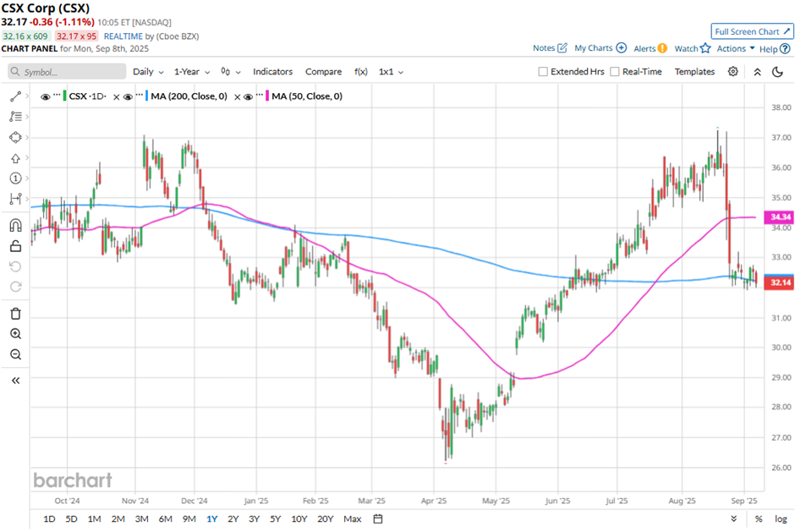Redo the chart action
The height and width of the screenshot is (532, 795).
click(x=15, y=287)
